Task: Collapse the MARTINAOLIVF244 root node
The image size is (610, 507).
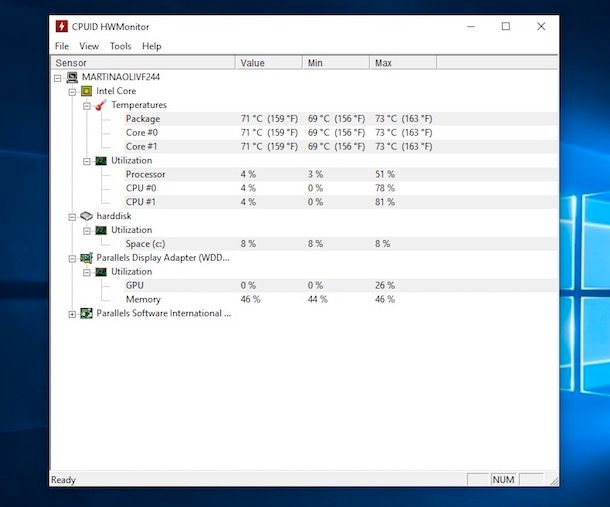Action: [58, 78]
